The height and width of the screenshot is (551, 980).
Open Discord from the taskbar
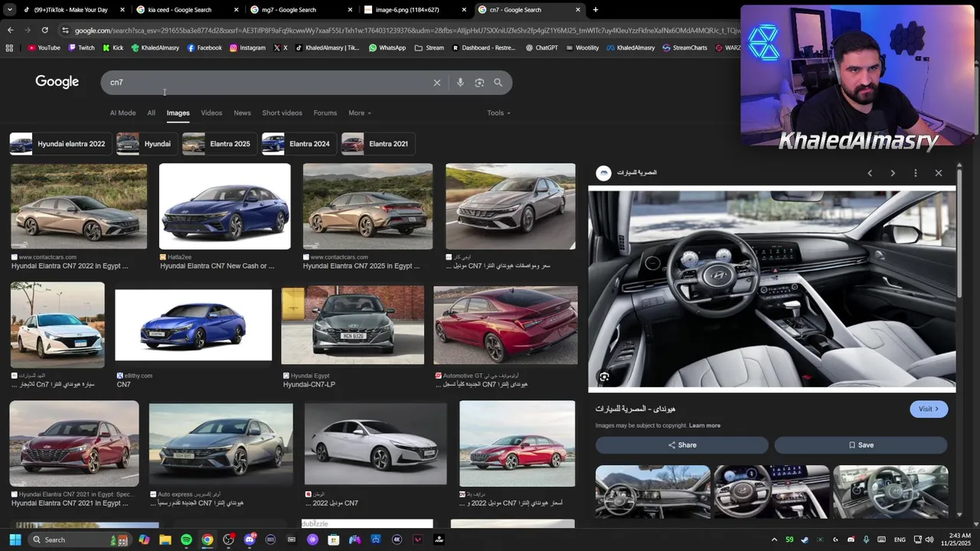pyautogui.click(x=250, y=540)
